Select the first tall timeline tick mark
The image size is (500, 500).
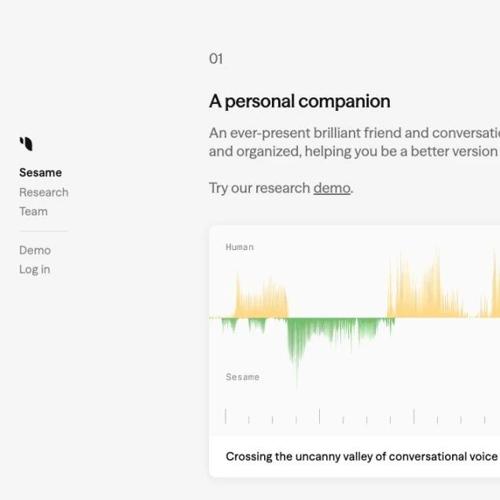[226, 416]
